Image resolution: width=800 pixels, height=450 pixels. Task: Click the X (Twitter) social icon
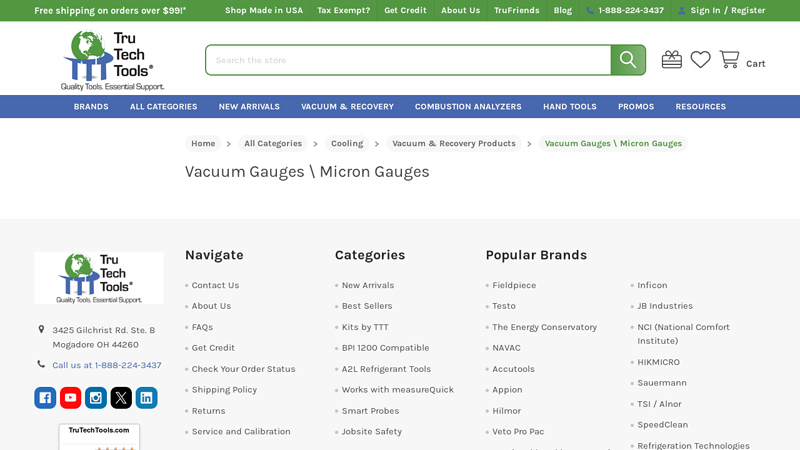pos(121,398)
